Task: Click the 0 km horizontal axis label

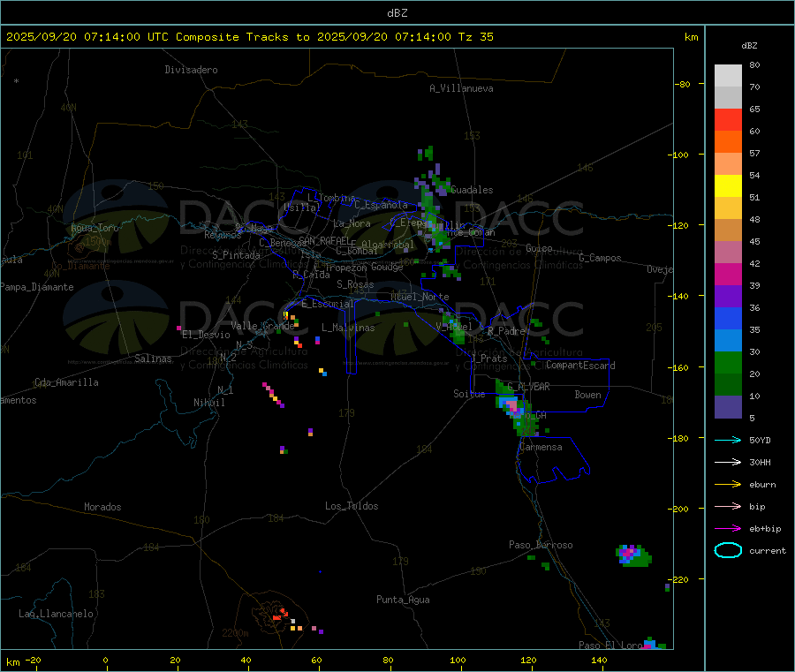Action: tap(105, 660)
